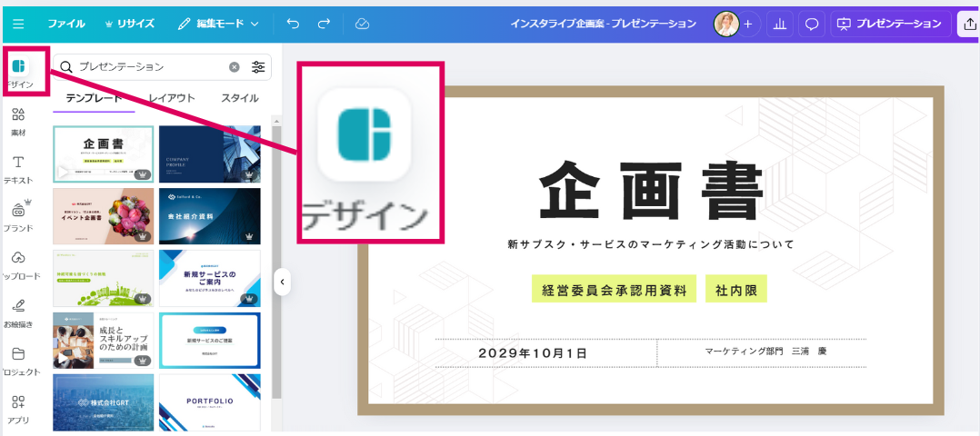Open the Projects (プロジェクト) panel
980x436 pixels.
18,359
